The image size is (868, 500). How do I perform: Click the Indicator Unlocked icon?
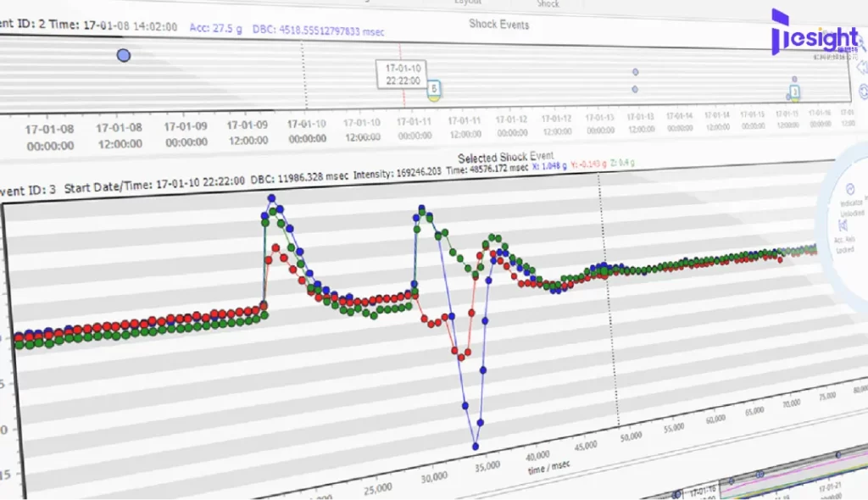(x=850, y=190)
